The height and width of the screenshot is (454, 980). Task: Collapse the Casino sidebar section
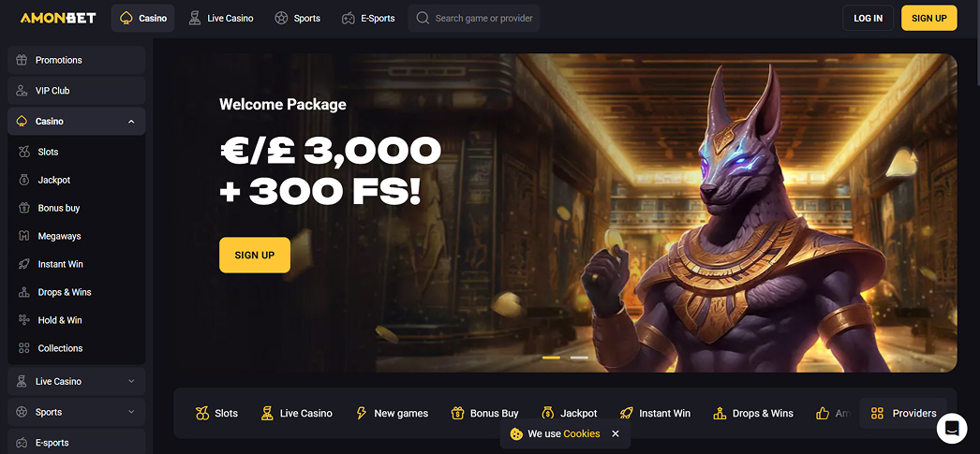coord(131,121)
